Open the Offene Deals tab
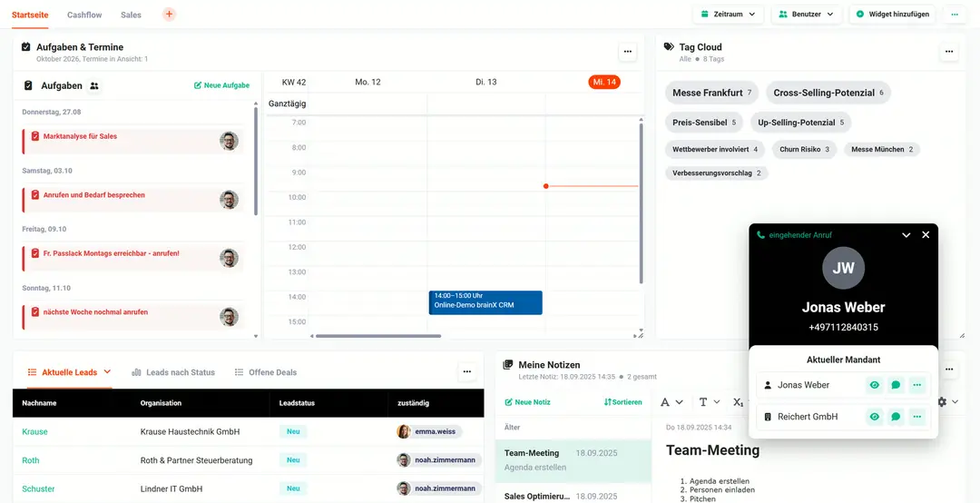The height and width of the screenshot is (503, 980). 266,372
